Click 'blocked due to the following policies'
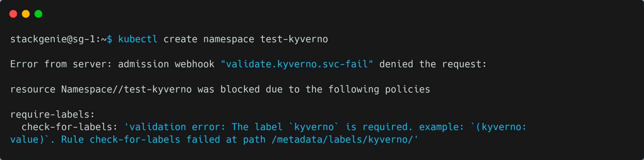The width and height of the screenshot is (644, 160). point(325,89)
